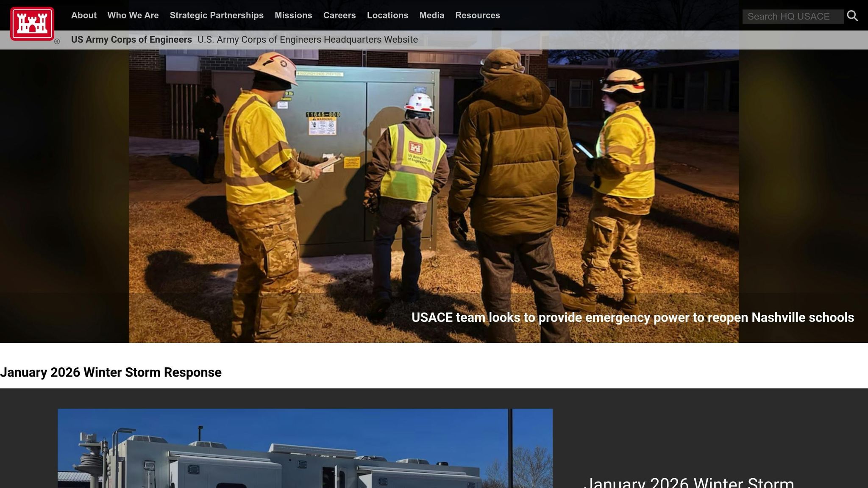Open the Who We Are menu

pos(133,15)
